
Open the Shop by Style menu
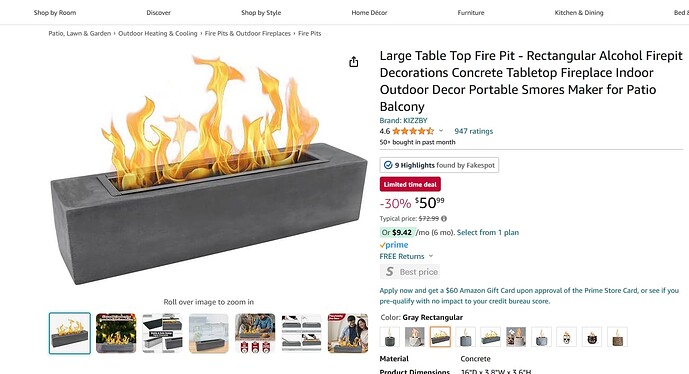(261, 13)
